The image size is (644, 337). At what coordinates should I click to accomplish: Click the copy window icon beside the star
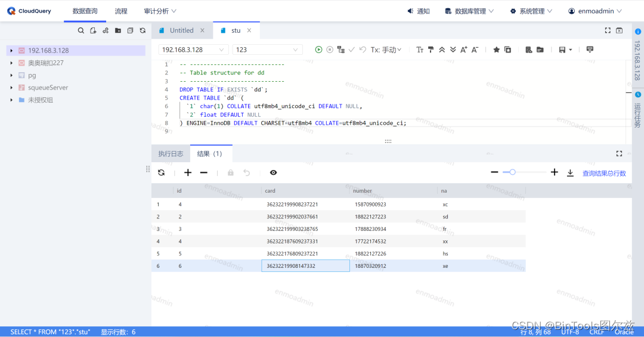[507, 50]
